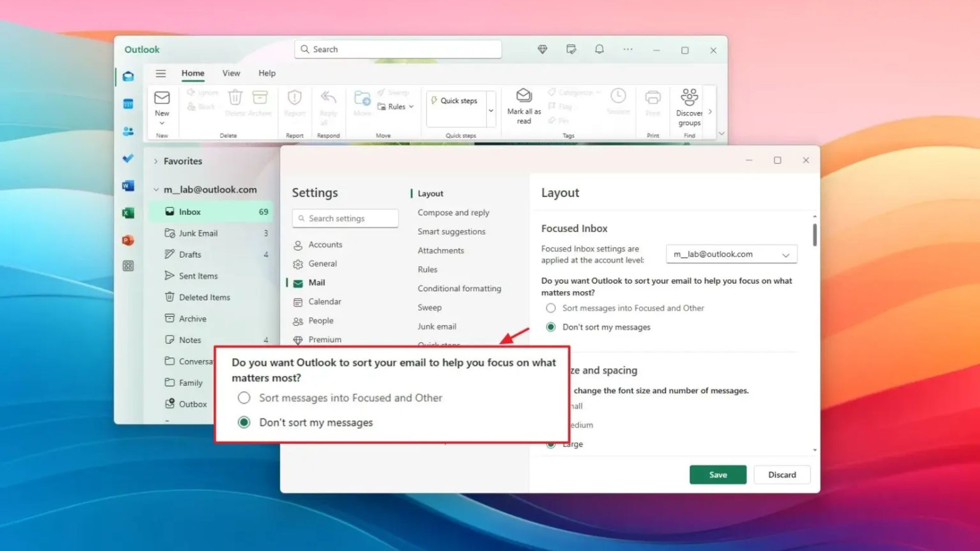
Task: Open the m_lab@outlook.com account dropdown
Action: (731, 254)
